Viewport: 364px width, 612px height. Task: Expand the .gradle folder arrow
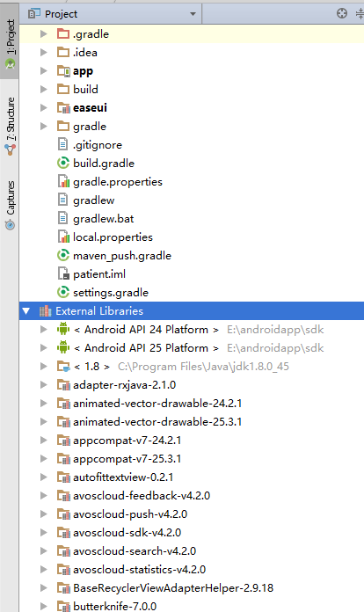click(x=44, y=34)
